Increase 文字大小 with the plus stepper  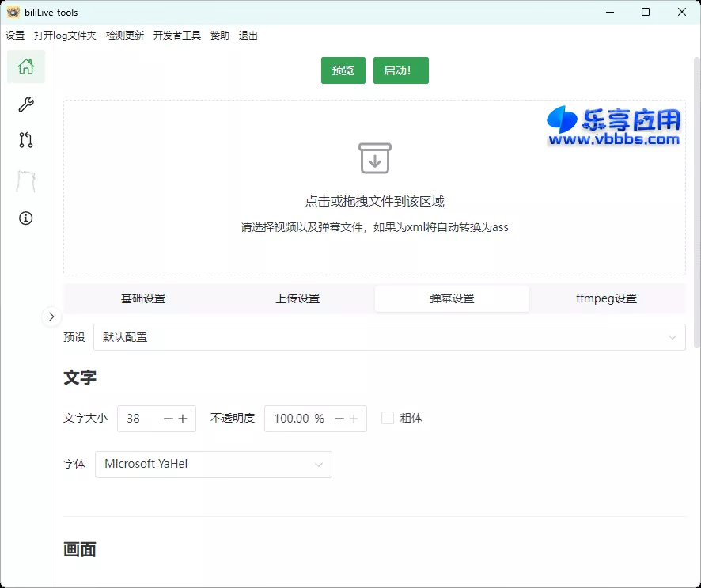tap(184, 418)
